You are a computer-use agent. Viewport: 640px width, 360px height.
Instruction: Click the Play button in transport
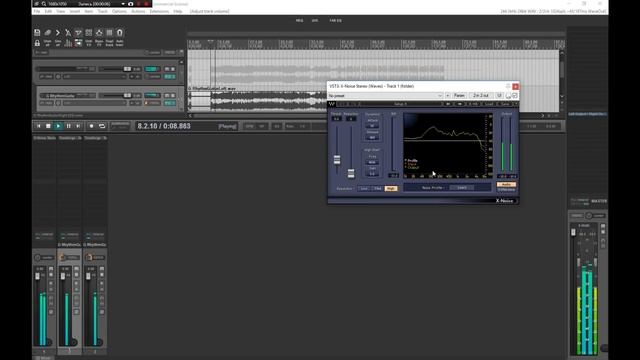click(x=58, y=126)
